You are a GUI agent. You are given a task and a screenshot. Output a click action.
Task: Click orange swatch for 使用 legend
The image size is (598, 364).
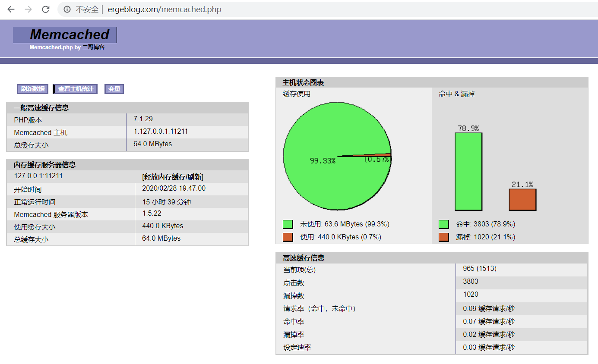(x=288, y=237)
